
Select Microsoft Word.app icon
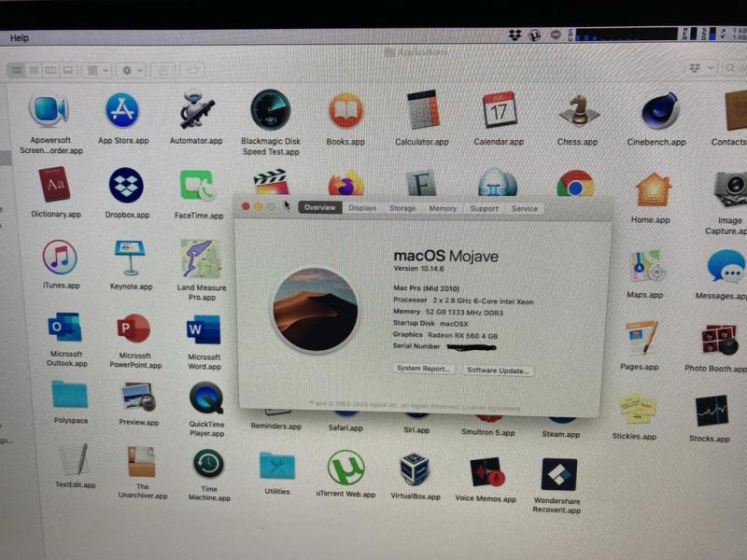click(204, 329)
